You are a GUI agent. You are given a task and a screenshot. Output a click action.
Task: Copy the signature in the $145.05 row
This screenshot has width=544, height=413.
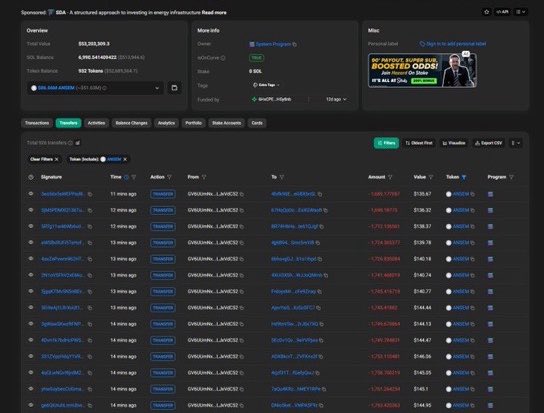90,373
